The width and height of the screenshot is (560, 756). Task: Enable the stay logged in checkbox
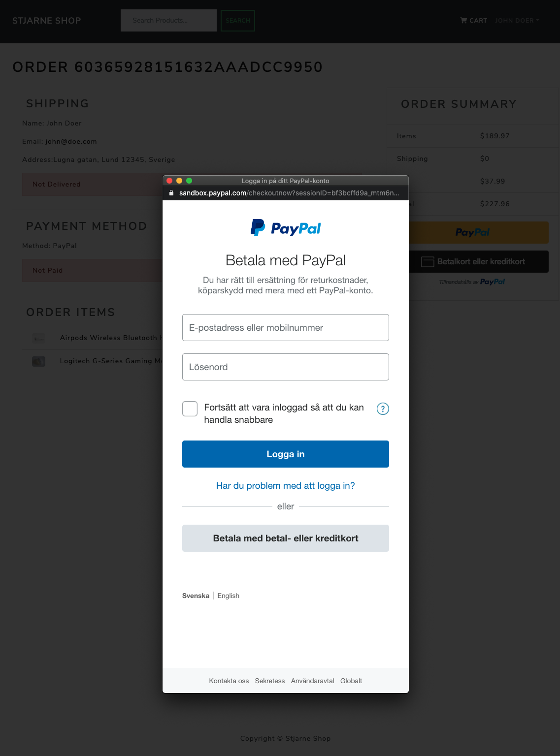[190, 409]
